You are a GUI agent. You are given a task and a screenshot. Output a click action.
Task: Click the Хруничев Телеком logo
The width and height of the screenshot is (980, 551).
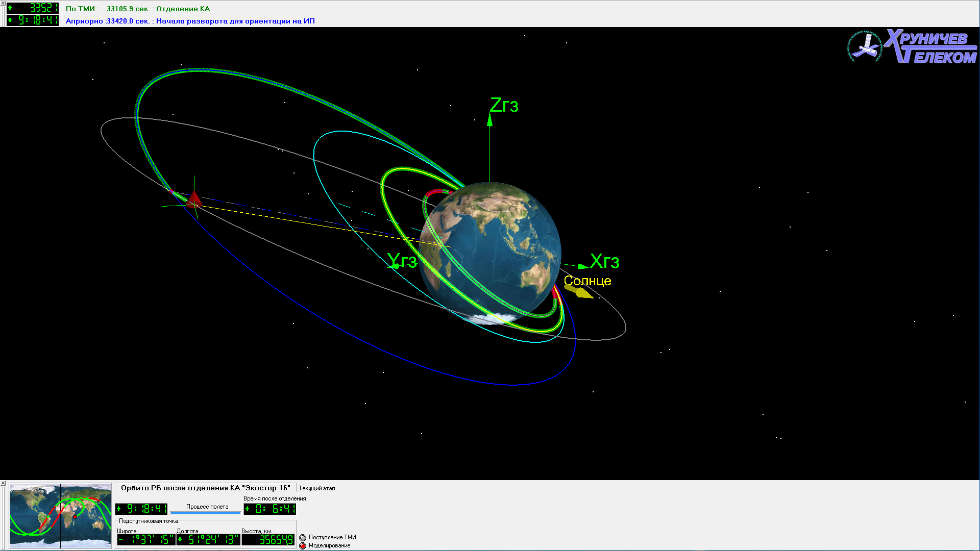913,47
